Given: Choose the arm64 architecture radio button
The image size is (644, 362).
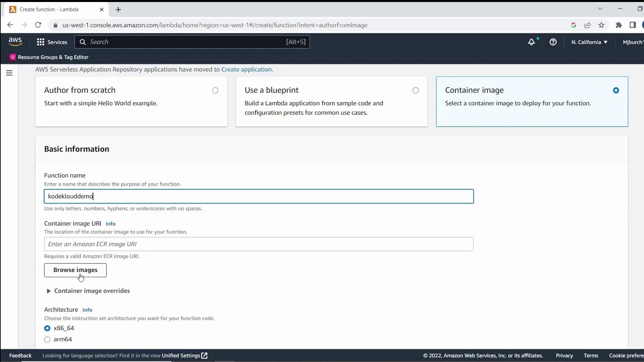Looking at the screenshot, I should [47, 340].
